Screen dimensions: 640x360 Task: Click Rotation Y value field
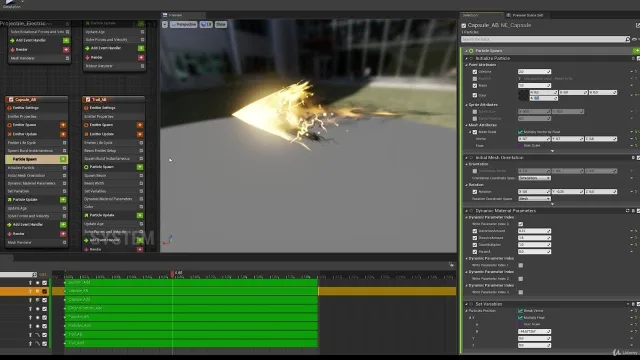tap(567, 191)
